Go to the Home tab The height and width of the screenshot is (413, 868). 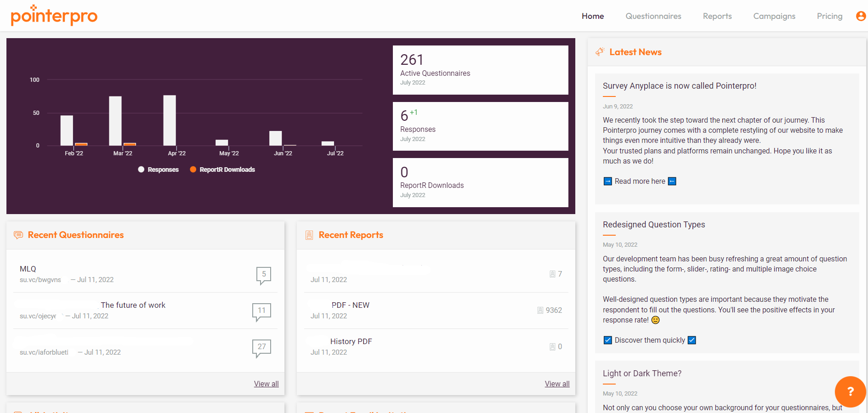[593, 16]
